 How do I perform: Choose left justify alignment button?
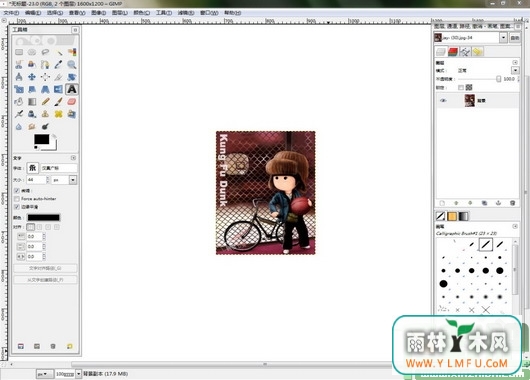coord(31,227)
